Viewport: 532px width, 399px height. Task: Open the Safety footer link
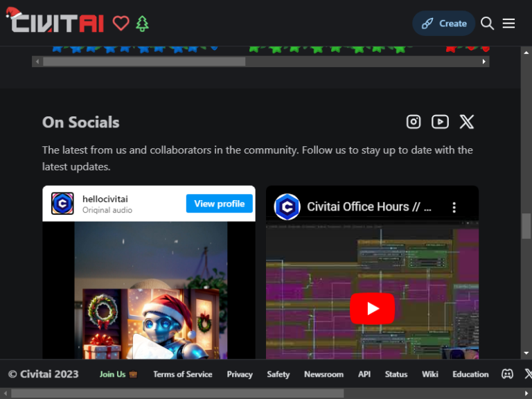pos(278,374)
